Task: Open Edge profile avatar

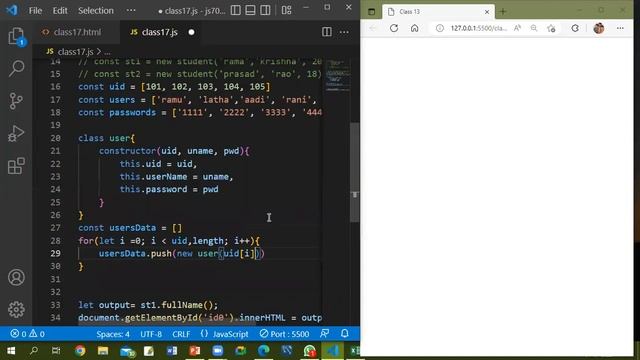Action: 599,28
